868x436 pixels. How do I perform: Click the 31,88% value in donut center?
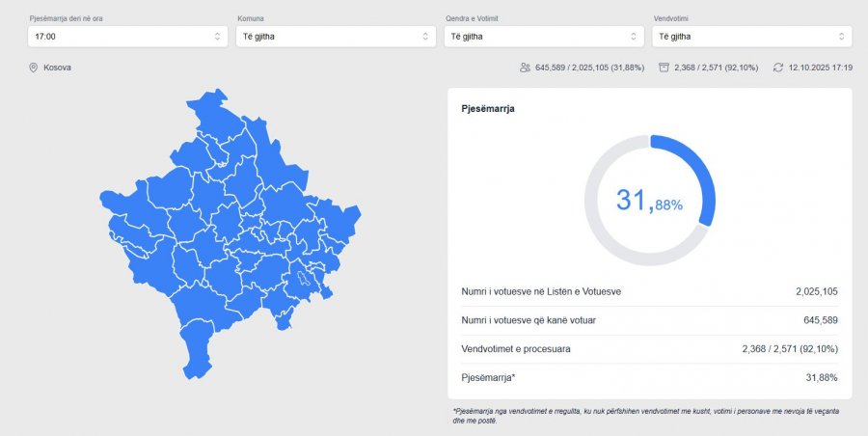pyautogui.click(x=649, y=202)
